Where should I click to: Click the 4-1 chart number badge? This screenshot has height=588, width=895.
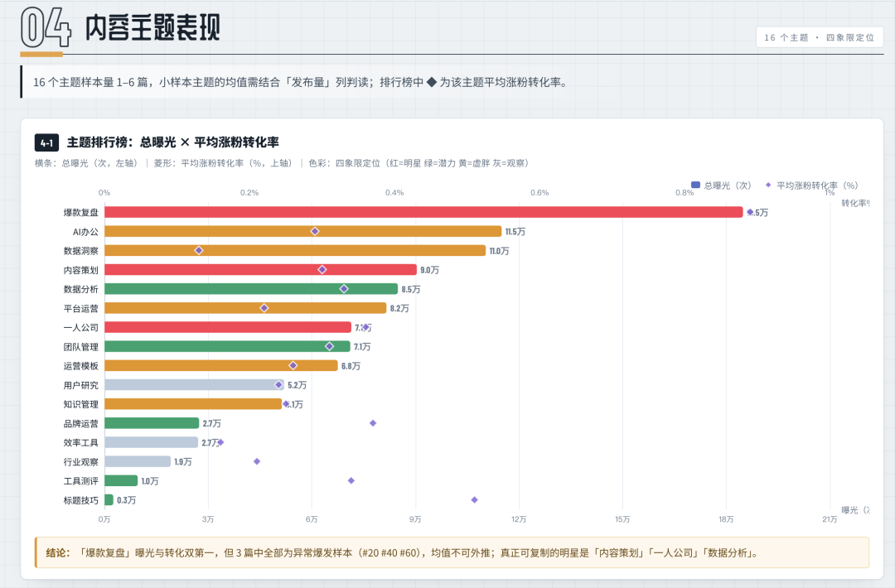pyautogui.click(x=46, y=142)
